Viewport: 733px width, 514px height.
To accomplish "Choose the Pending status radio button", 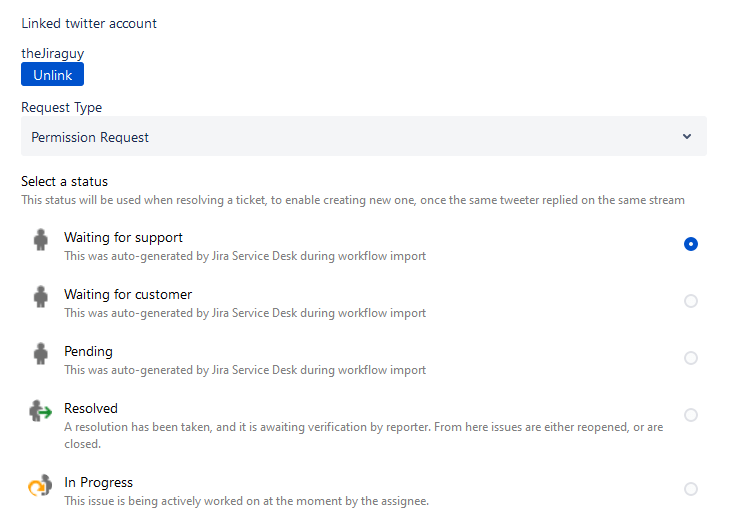I will [691, 358].
